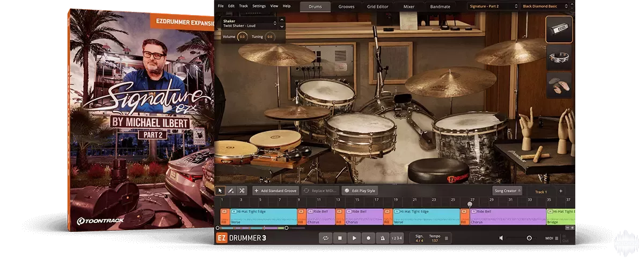
Task: Open the Help menu
Action: coord(287,6)
